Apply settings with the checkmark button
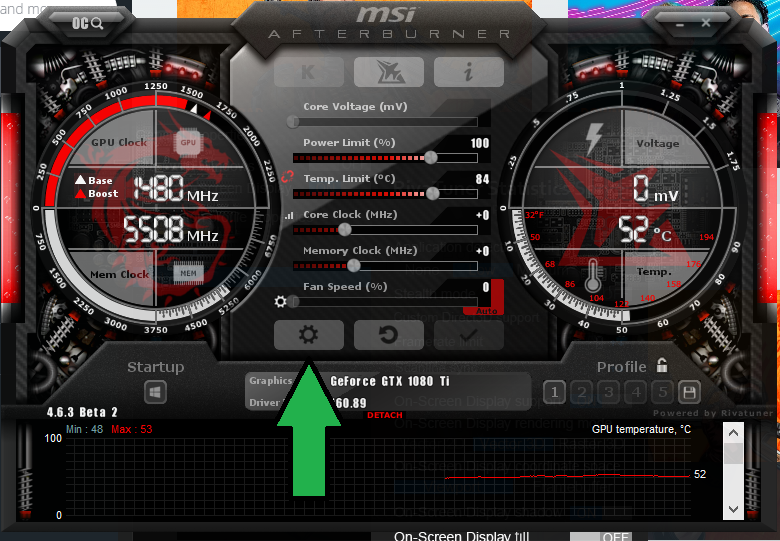Viewport: 780px width, 541px height. coord(469,335)
